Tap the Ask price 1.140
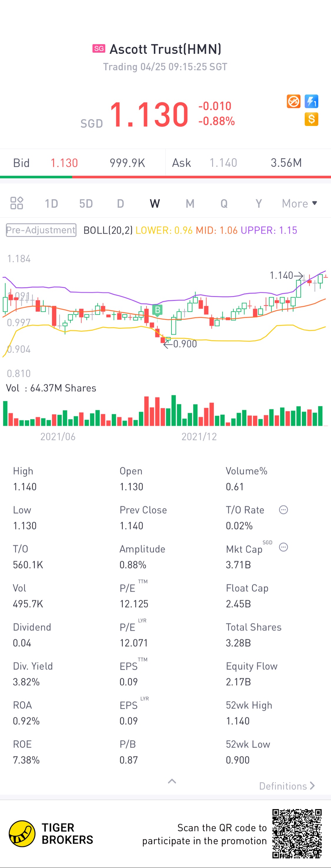The height and width of the screenshot is (868, 331). click(x=223, y=163)
